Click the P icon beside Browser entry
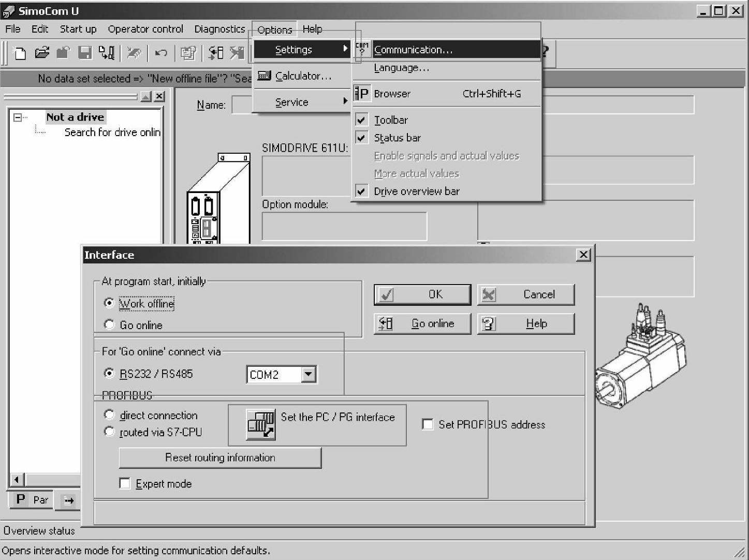This screenshot has width=749, height=560. click(x=361, y=94)
